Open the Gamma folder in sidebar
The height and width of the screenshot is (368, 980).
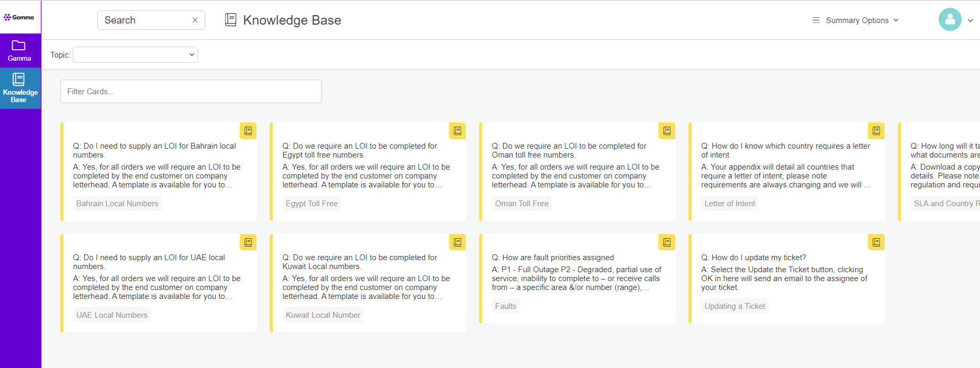tap(20, 51)
